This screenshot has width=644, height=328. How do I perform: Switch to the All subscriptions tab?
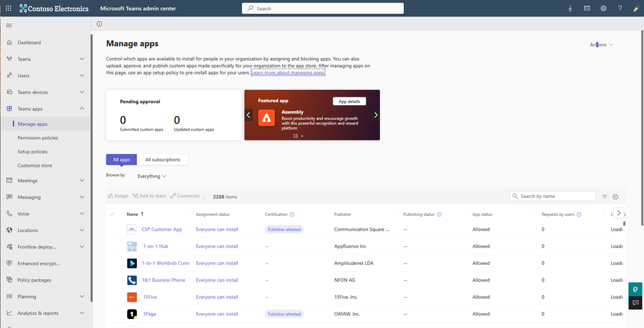163,160
